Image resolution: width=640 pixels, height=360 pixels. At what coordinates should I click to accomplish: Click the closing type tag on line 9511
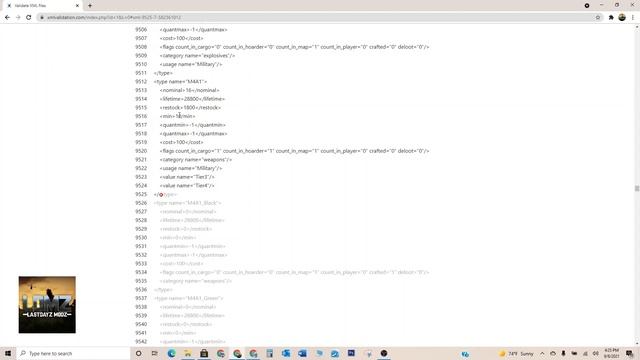pos(163,73)
